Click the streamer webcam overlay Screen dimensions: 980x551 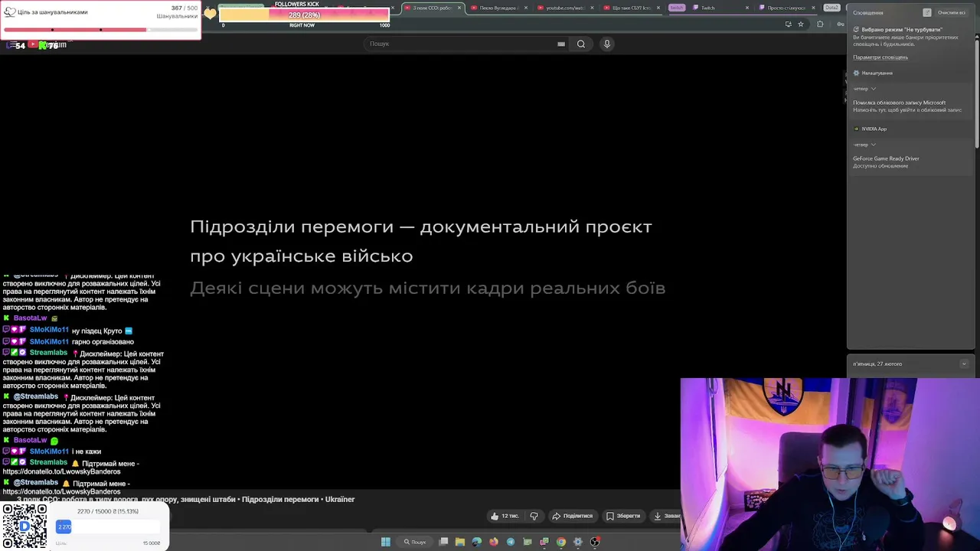[x=830, y=464]
